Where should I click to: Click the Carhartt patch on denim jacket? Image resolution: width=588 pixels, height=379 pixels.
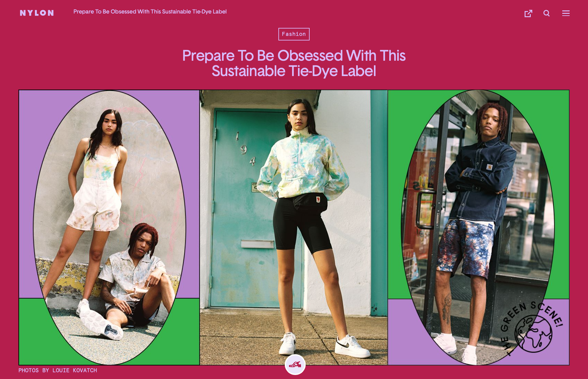[489, 167]
